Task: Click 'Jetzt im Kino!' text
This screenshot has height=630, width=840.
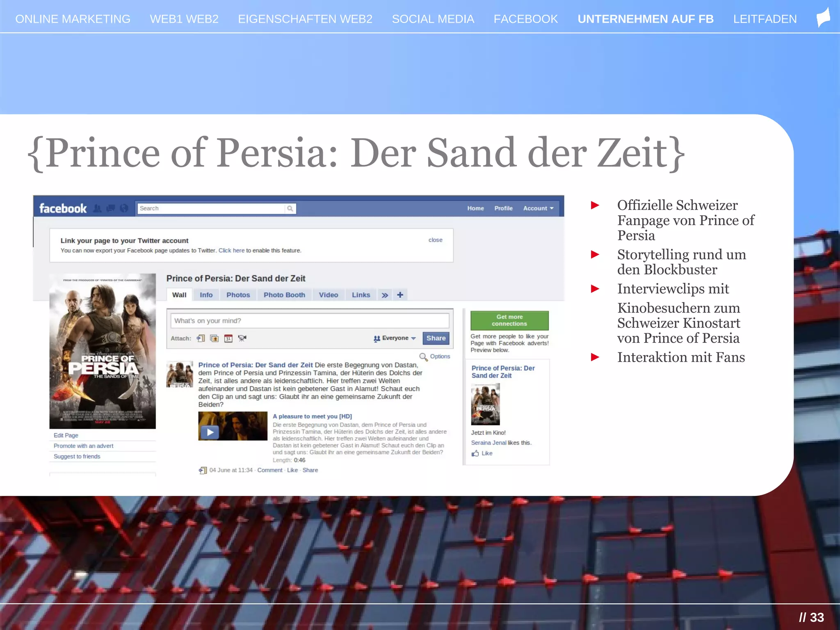Action: point(488,433)
